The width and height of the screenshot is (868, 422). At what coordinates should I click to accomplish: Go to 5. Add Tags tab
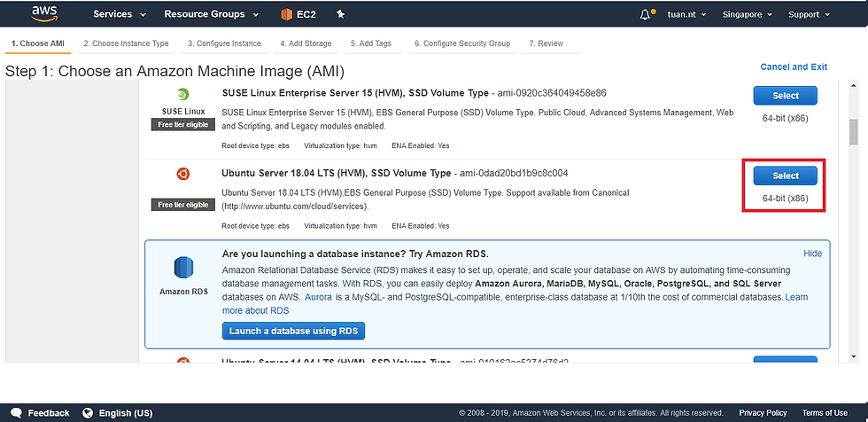pyautogui.click(x=371, y=43)
